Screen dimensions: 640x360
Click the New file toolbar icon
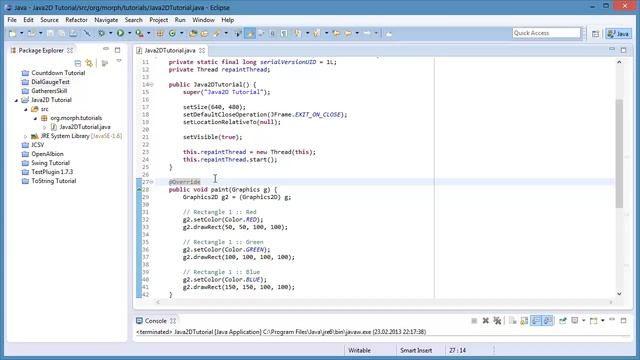click(x=12, y=33)
